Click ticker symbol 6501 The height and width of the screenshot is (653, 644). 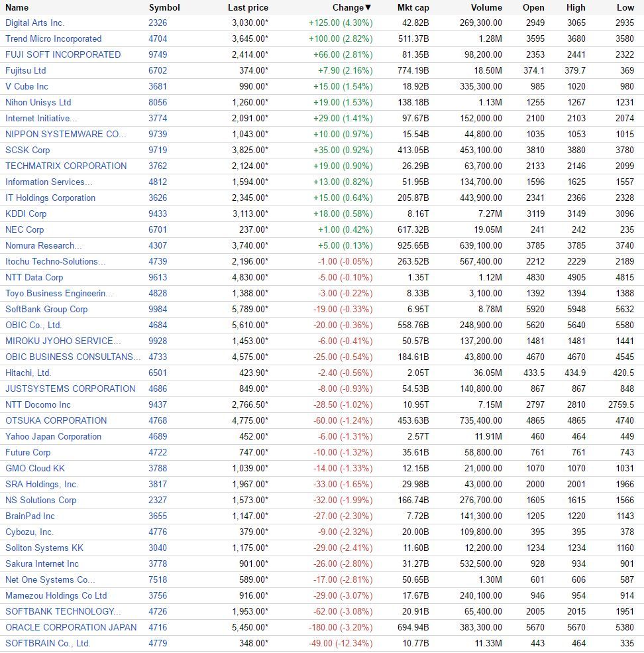point(158,373)
